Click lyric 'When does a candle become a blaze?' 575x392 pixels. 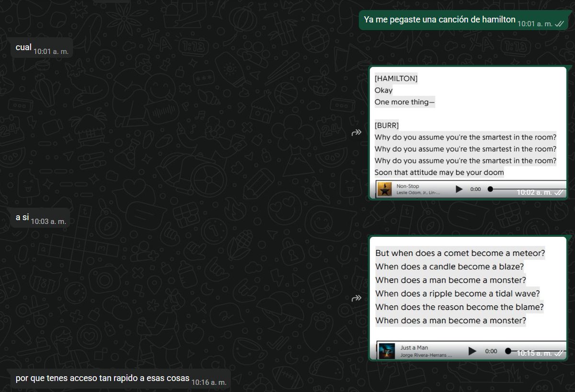coord(449,266)
